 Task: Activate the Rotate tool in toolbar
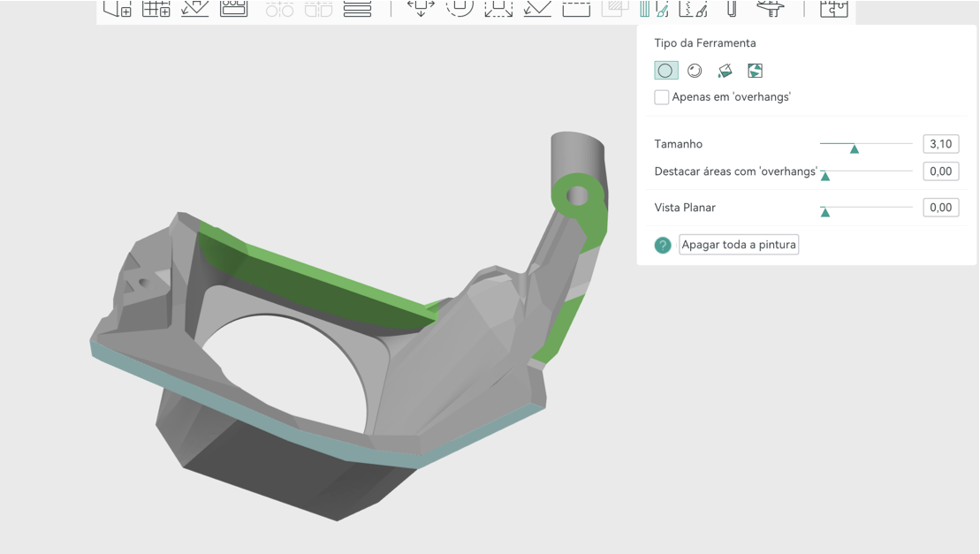point(460,9)
